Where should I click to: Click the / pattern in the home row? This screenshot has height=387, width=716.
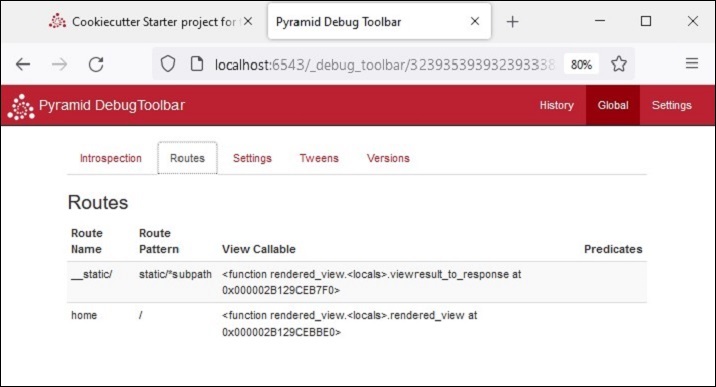pos(141,315)
